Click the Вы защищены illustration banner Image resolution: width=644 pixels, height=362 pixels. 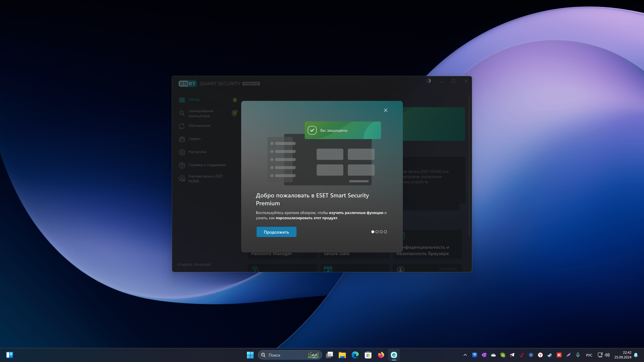point(342,130)
